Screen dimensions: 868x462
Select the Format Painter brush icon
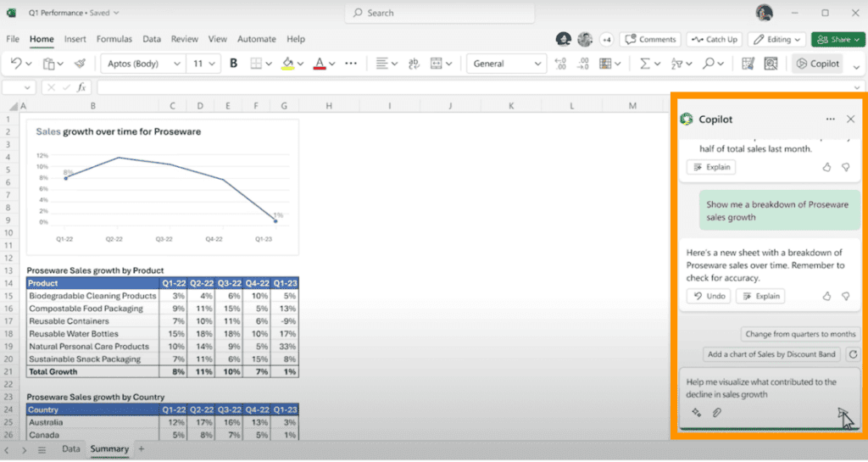pyautogui.click(x=81, y=64)
